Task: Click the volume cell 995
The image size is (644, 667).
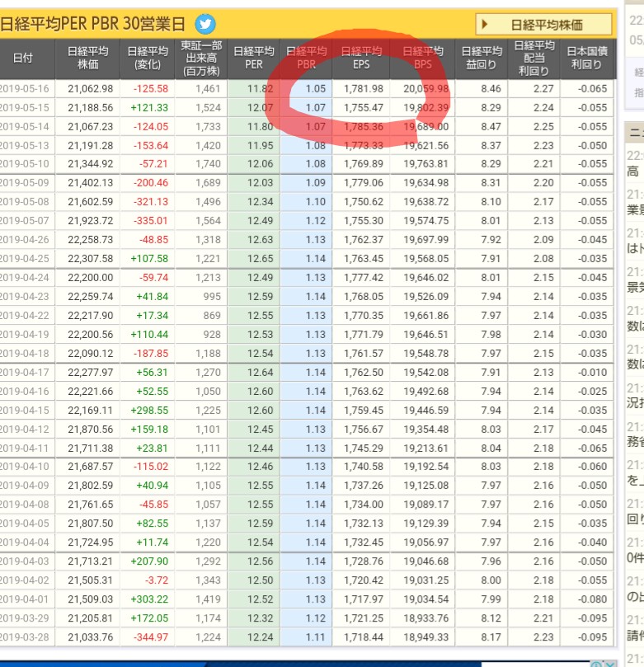Action: 212,297
